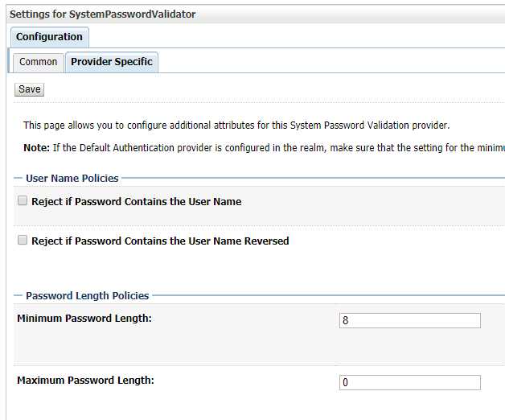The width and height of the screenshot is (505, 420).
Task: Focus the Minimum Password Length input field
Action: [409, 320]
